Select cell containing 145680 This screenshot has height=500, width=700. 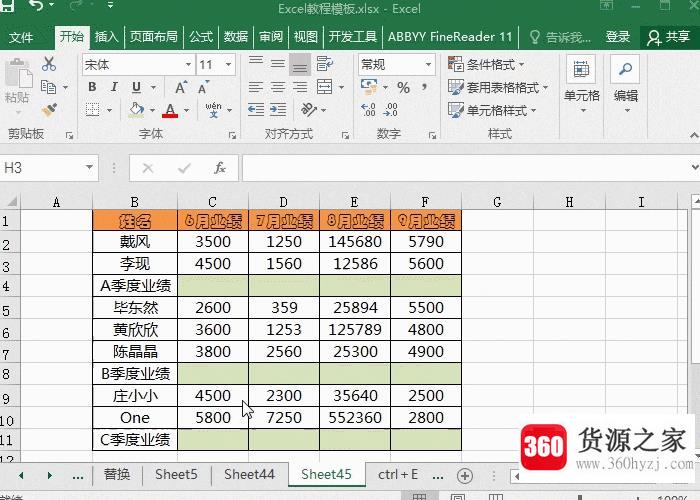point(355,242)
